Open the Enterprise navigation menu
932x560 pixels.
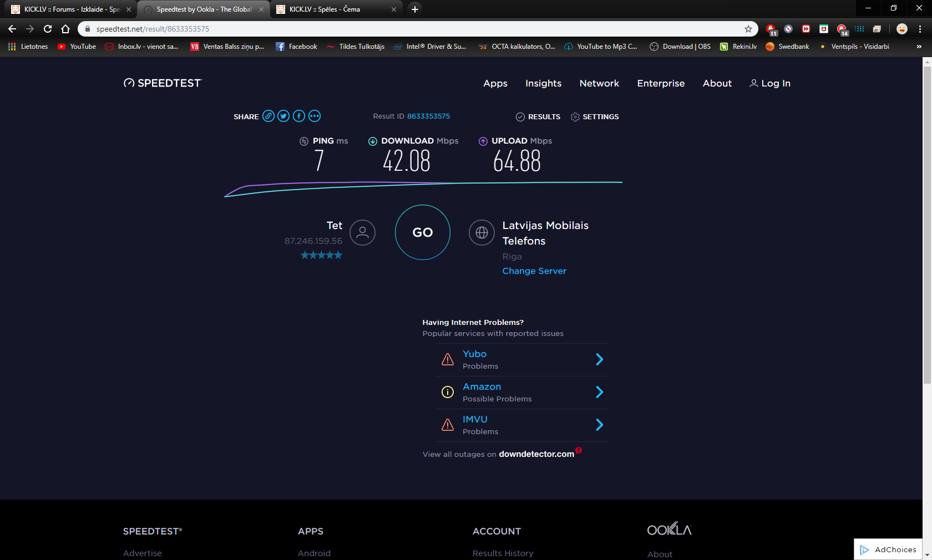click(661, 83)
